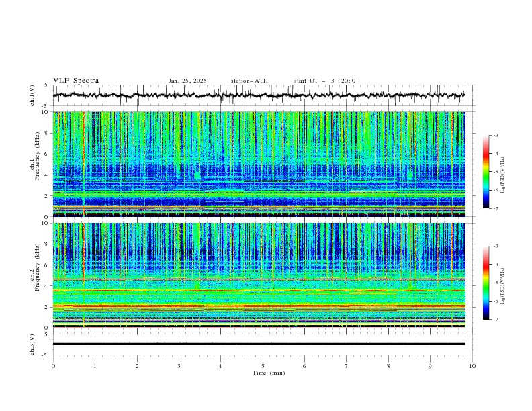Screen dimensions: 532x411
Task: Click the "ch.2 Frequency (kHz)" axis label
Action: pyautogui.click(x=35, y=267)
